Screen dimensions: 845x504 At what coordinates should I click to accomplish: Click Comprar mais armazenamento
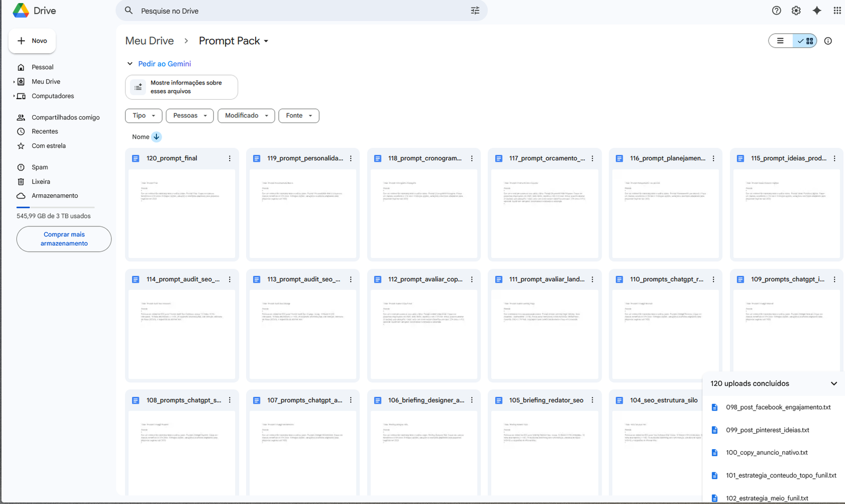[63, 239]
